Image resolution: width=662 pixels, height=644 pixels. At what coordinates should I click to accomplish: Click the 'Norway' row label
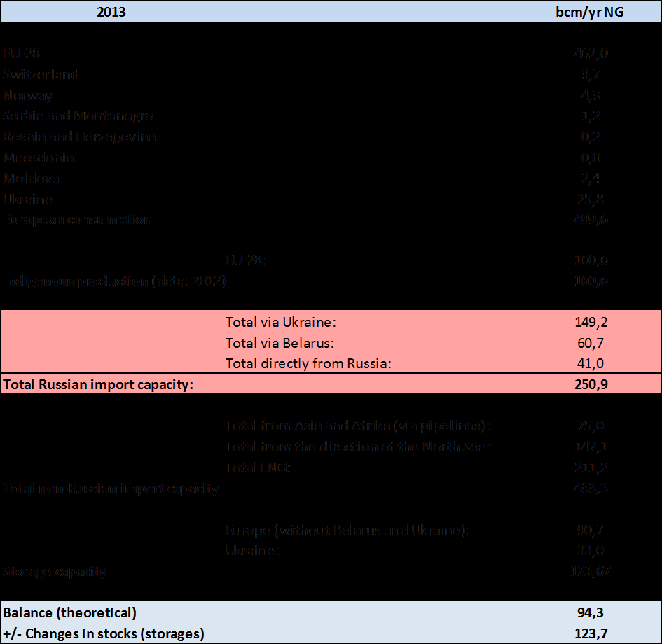pyautogui.click(x=27, y=95)
